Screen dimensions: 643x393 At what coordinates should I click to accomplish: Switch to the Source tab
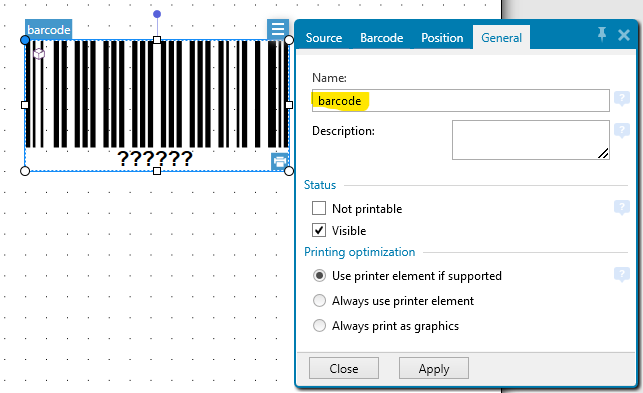pyautogui.click(x=324, y=38)
